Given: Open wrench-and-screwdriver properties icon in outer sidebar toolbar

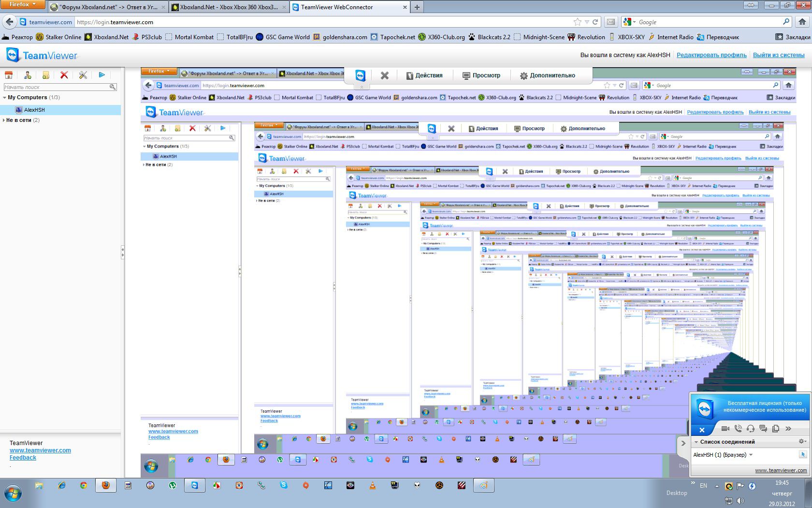Looking at the screenshot, I should (83, 75).
